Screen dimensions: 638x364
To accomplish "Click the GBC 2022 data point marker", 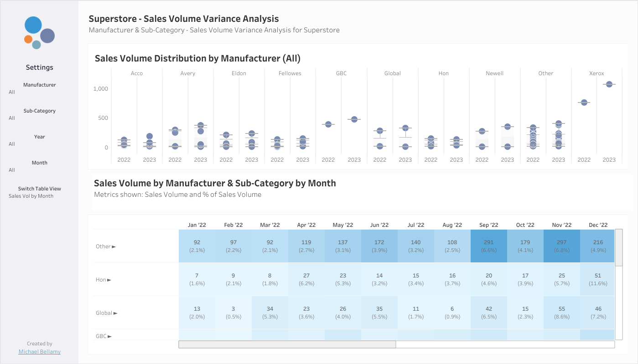I will click(328, 124).
